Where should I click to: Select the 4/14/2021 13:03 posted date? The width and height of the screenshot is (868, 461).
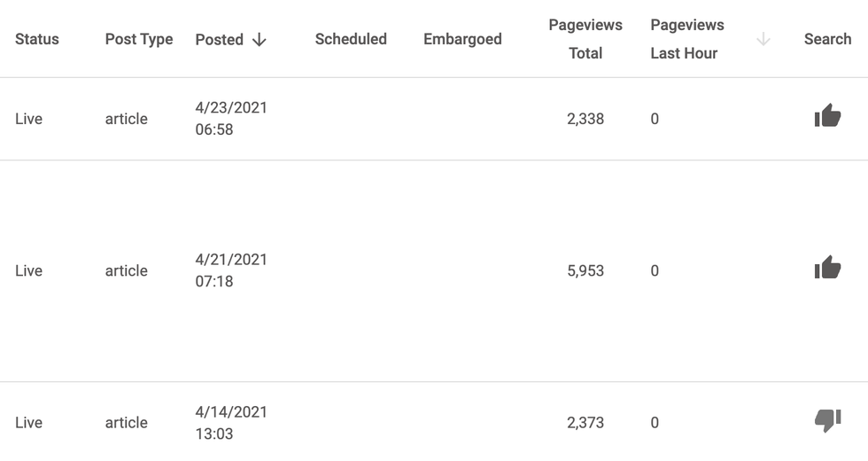point(231,423)
